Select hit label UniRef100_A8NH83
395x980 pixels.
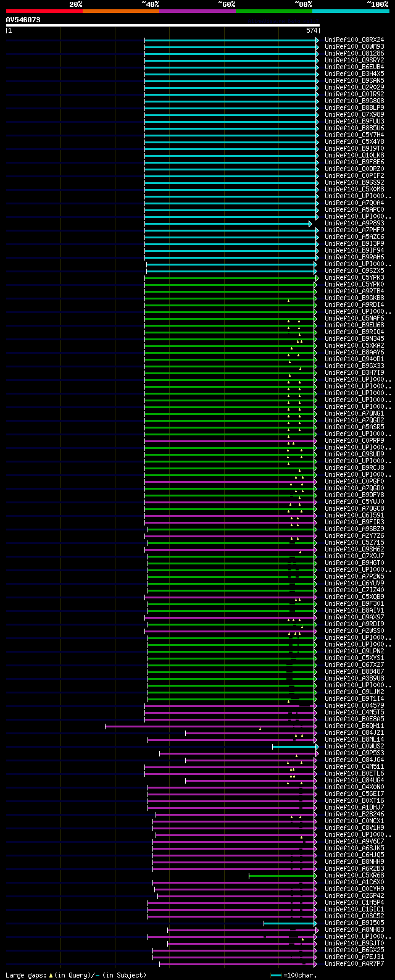355,929
